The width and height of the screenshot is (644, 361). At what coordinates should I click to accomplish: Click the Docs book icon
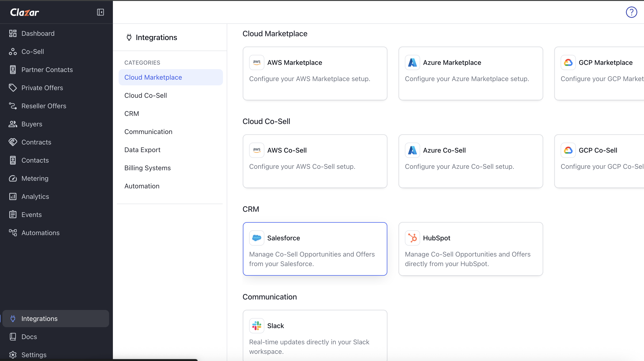click(x=13, y=336)
